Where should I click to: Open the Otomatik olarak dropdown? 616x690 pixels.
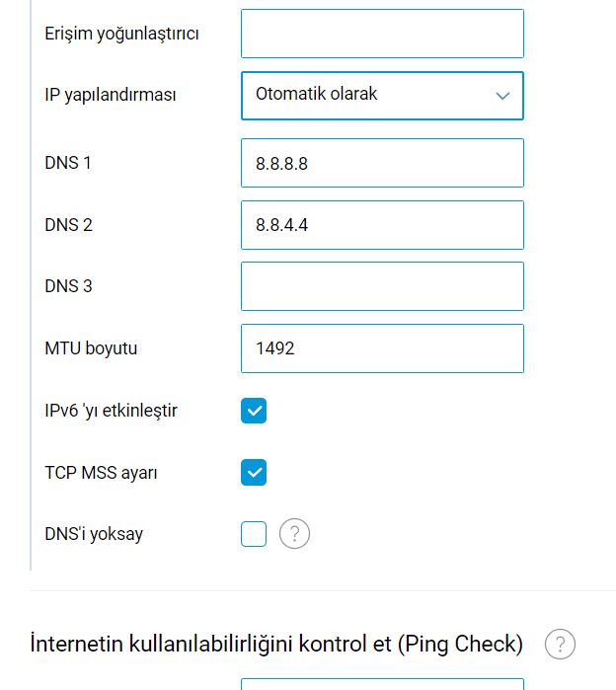[382, 96]
